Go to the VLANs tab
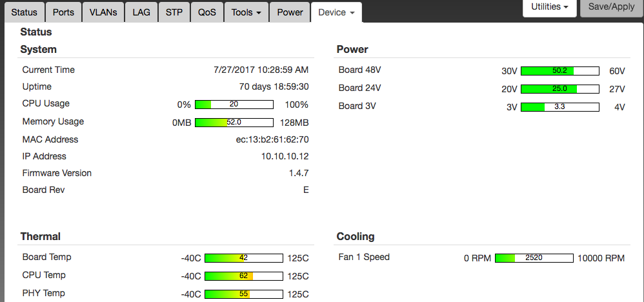This screenshot has width=644, height=302. tap(102, 12)
